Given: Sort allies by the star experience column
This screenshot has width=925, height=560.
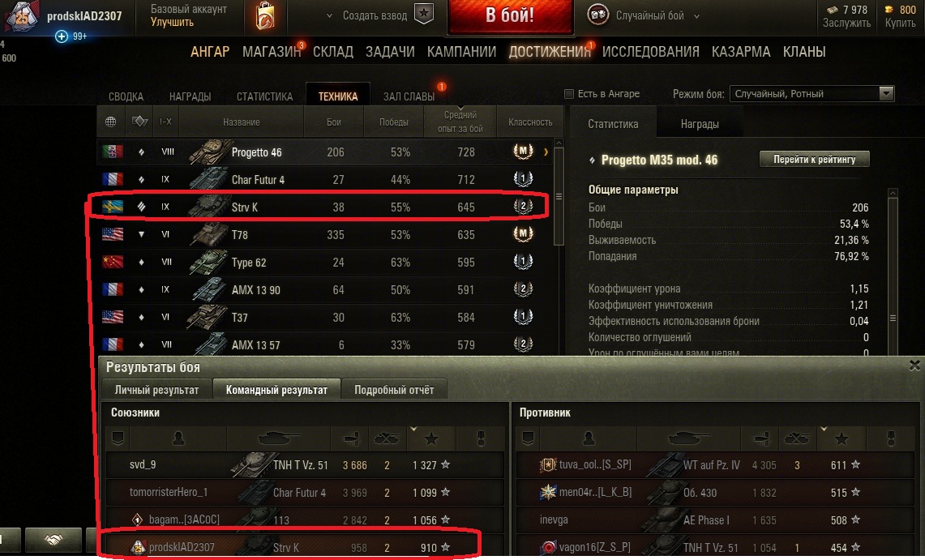Looking at the screenshot, I should pyautogui.click(x=431, y=438).
